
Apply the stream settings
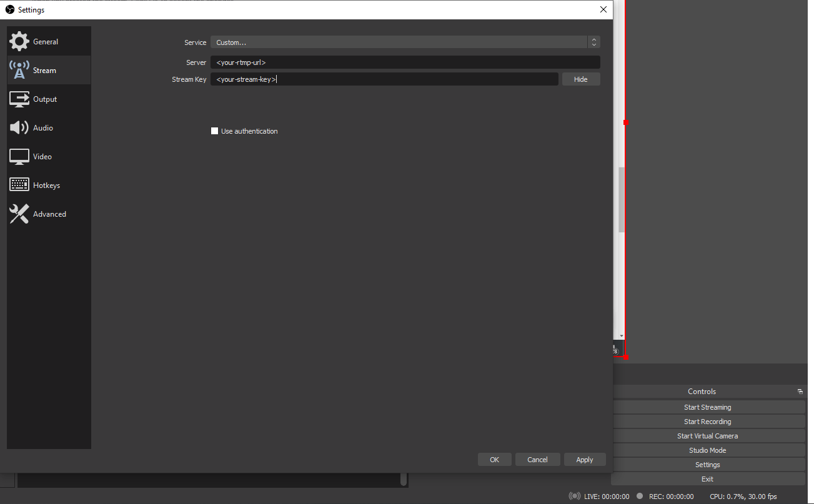585,459
